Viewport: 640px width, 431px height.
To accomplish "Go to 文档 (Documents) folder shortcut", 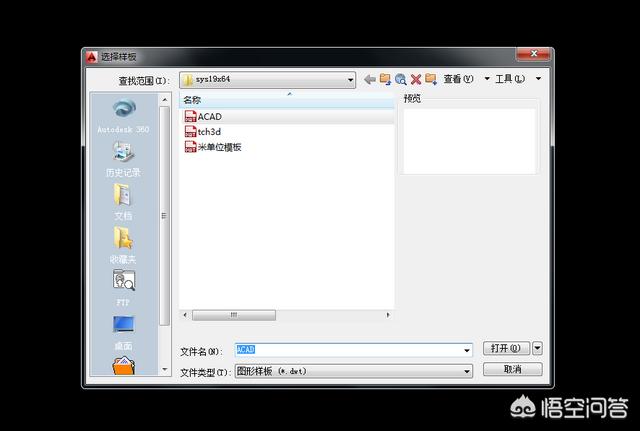I will (x=123, y=200).
